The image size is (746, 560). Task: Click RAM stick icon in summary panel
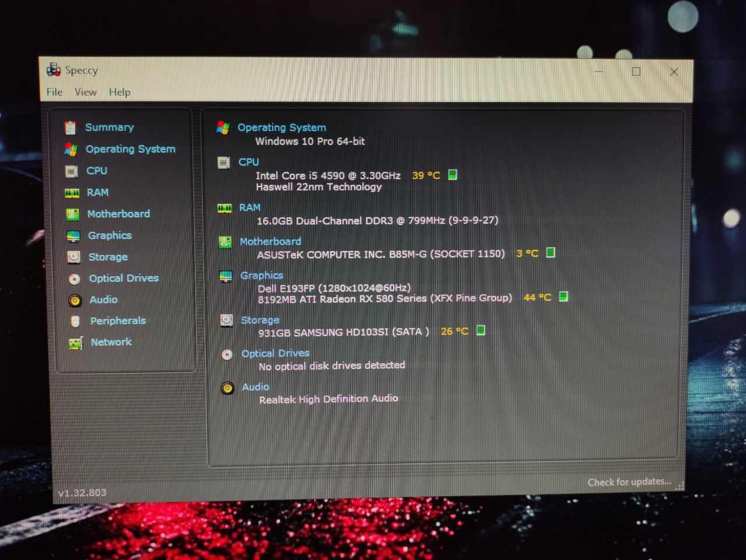click(224, 209)
